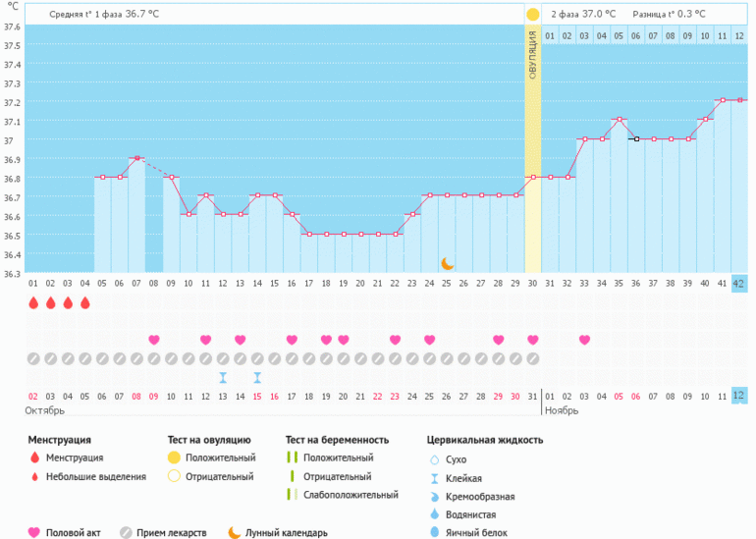Click the empty 'Отрицательный' ovulation test circle
Screen dimensions: 756x539
[174, 477]
